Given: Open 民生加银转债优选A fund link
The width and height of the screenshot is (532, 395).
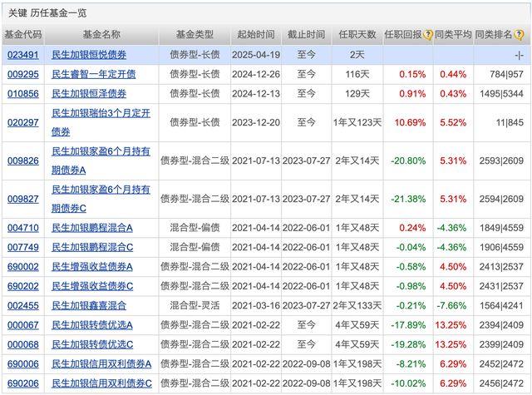Looking at the screenshot, I should pyautogui.click(x=92, y=325).
